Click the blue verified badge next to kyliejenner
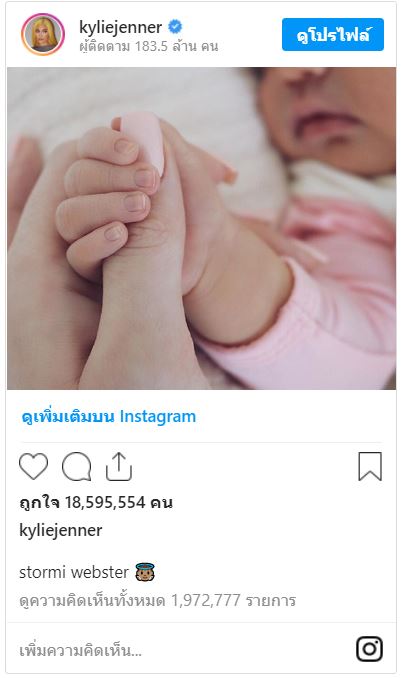 (175, 27)
